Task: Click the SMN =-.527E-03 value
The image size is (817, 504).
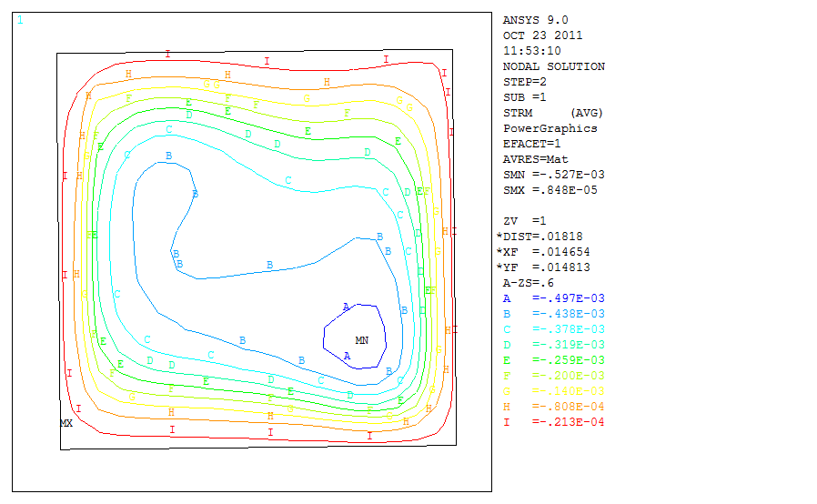Action: [553, 175]
